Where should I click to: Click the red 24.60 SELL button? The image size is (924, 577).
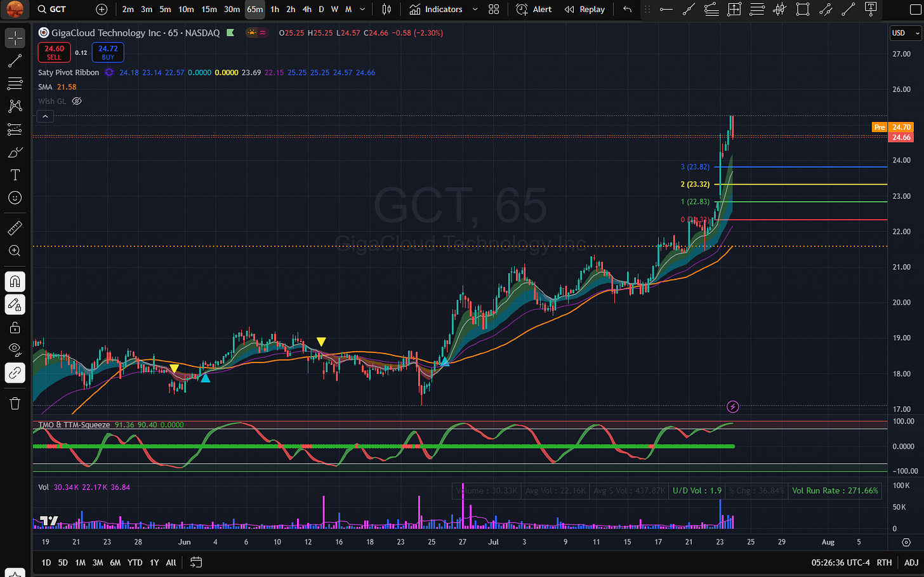tap(54, 53)
